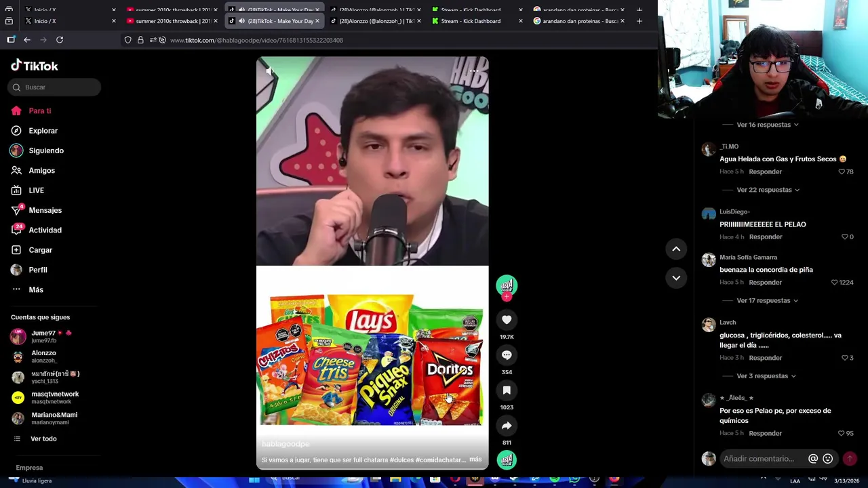Click the TikTok logo
Viewport: 868px width, 488px height.
35,66
